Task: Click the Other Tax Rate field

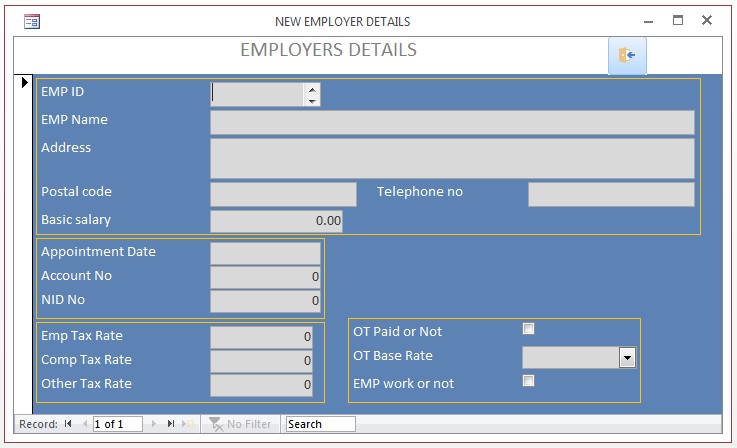Action: (261, 385)
